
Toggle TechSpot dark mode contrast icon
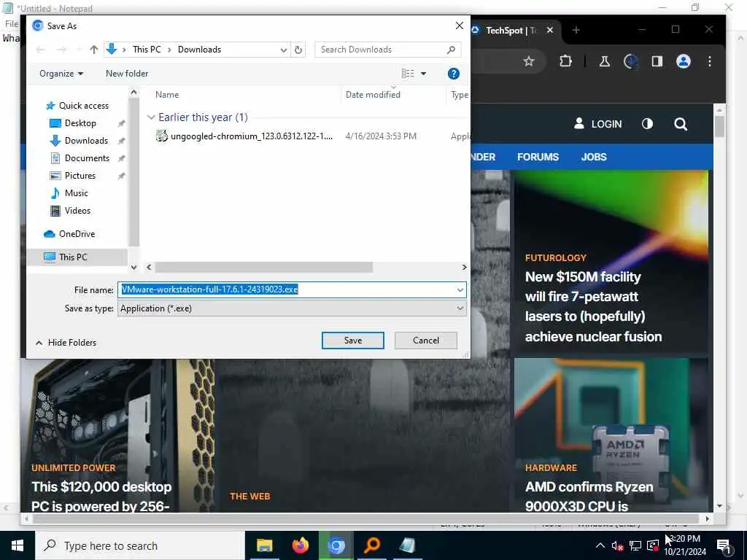coord(647,124)
